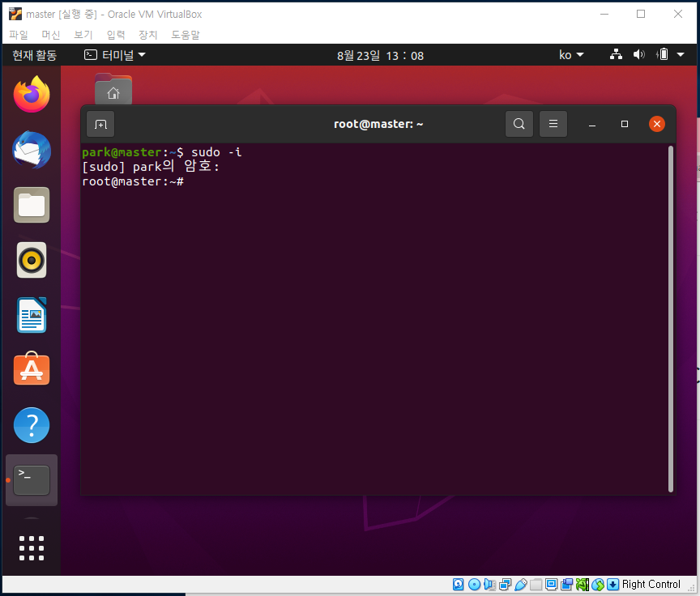Open the Files manager in the dock

[32, 205]
